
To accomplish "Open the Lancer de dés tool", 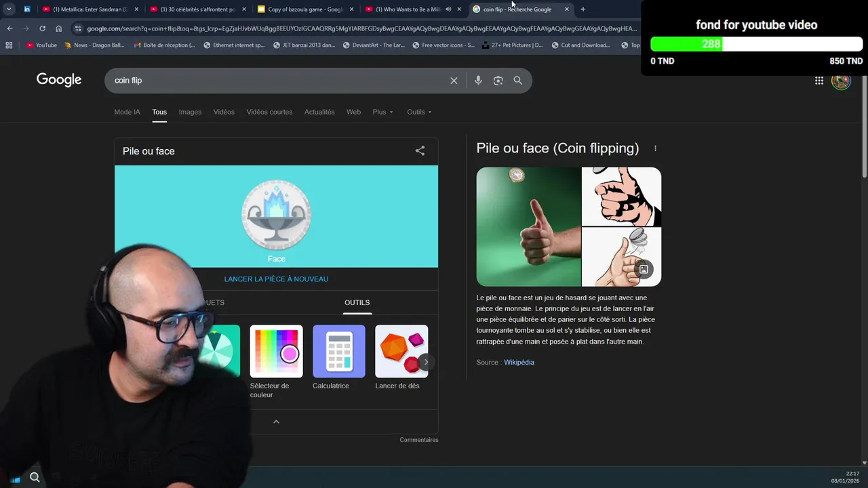I will click(x=401, y=357).
